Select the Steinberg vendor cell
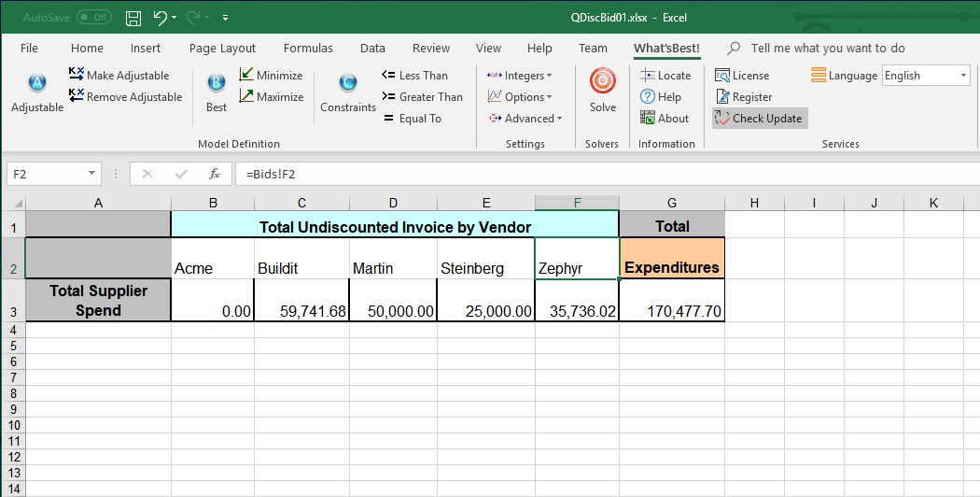 [x=486, y=258]
